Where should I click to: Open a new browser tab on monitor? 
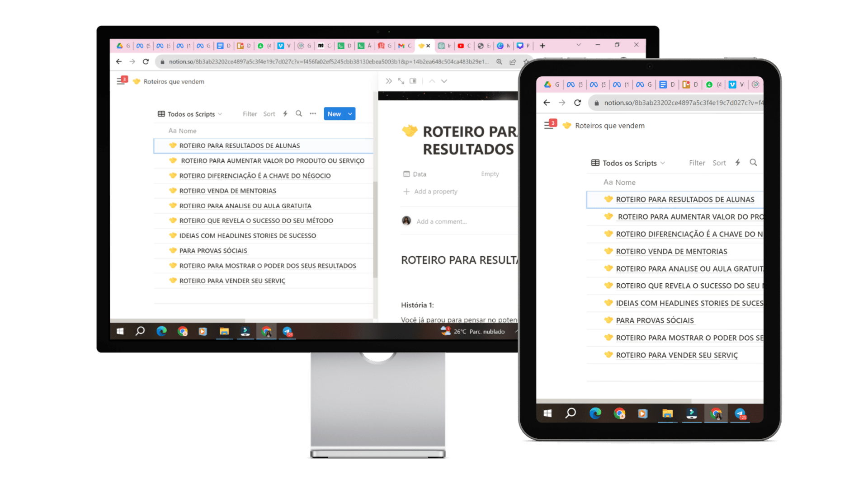click(542, 46)
